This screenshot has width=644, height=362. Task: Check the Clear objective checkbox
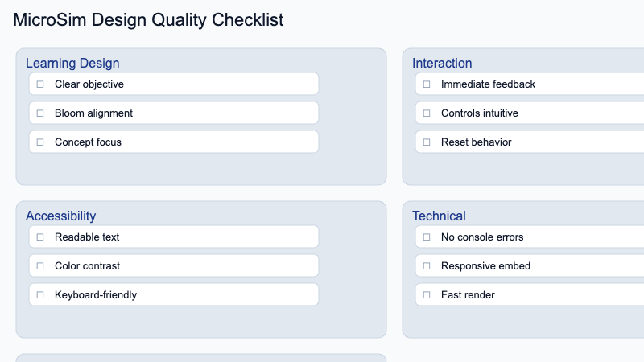40,84
